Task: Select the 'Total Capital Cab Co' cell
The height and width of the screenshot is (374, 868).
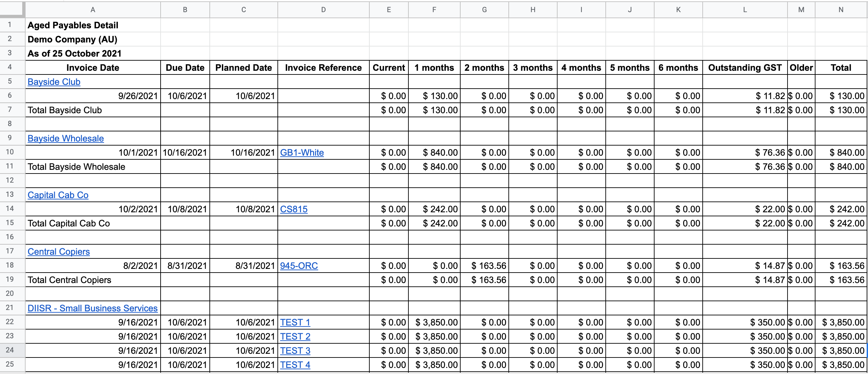Action: tap(93, 224)
